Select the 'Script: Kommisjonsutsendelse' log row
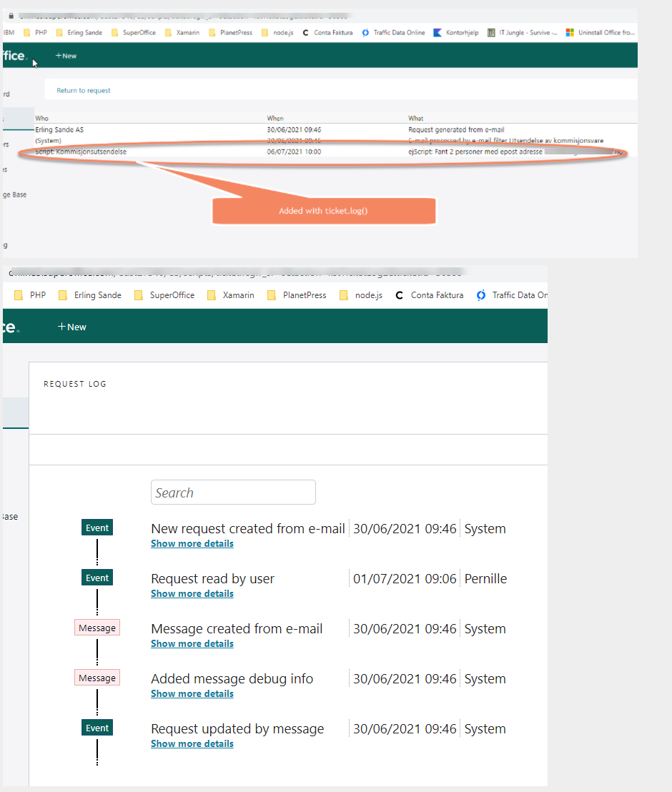Screen dimensions: 672x792 point(81,152)
